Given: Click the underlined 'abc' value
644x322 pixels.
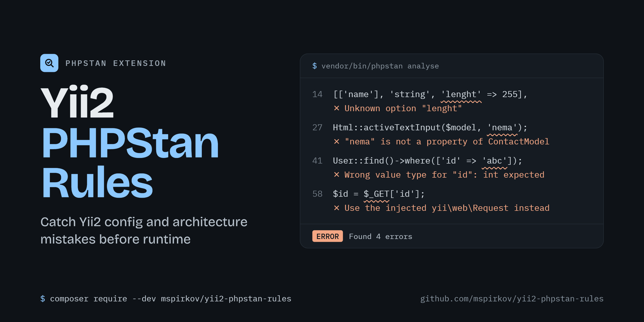Looking at the screenshot, I should tap(494, 161).
